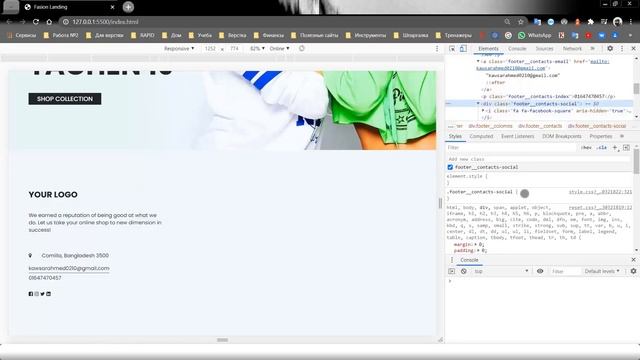Click the Twitter social icon in footer

point(42,294)
